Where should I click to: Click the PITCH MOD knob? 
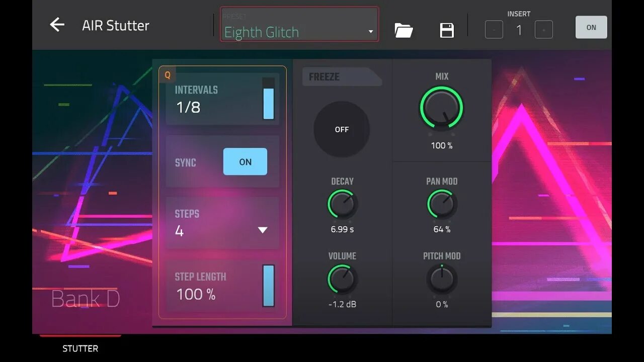pyautogui.click(x=442, y=279)
